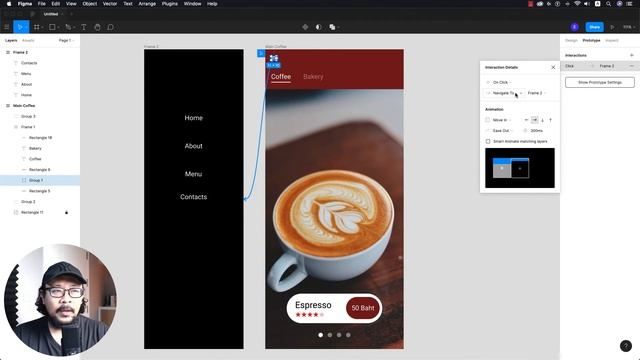Open the Plugins menu

click(x=170, y=4)
